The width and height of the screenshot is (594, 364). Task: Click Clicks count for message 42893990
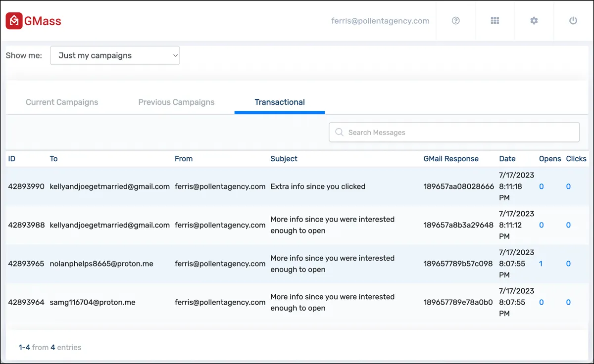pyautogui.click(x=568, y=186)
